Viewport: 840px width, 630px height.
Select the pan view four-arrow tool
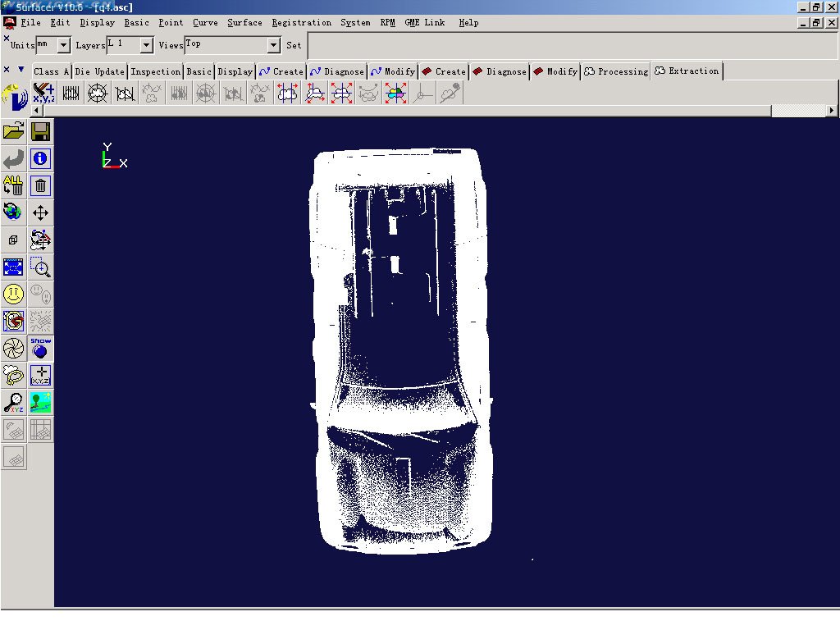tap(40, 213)
